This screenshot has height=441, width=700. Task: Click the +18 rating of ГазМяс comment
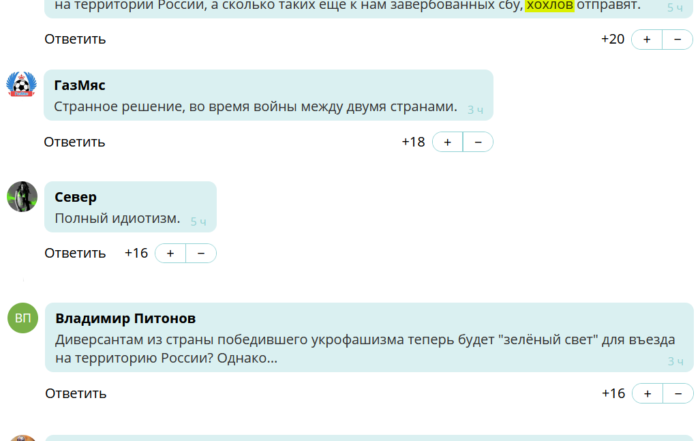pos(413,142)
